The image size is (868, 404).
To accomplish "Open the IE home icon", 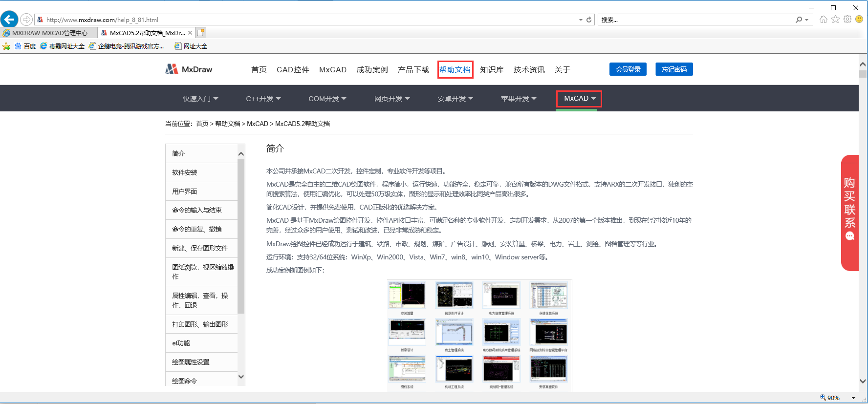I will 824,20.
